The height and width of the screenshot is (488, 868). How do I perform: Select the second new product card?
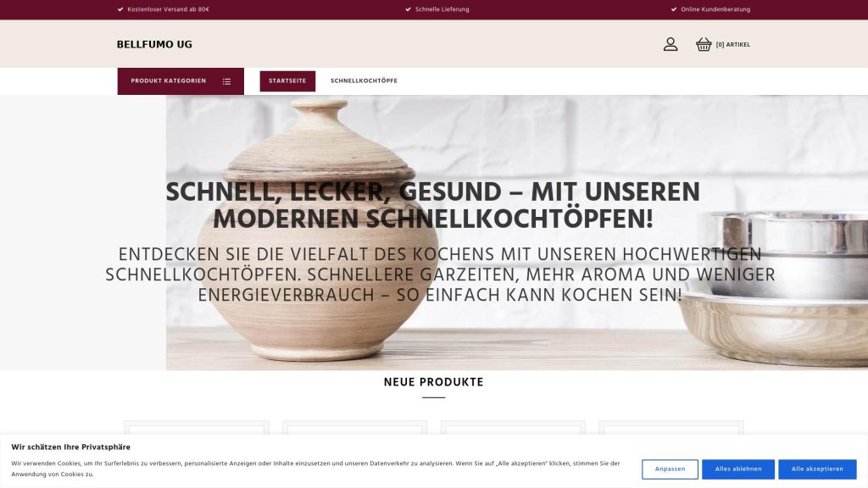pyautogui.click(x=355, y=429)
